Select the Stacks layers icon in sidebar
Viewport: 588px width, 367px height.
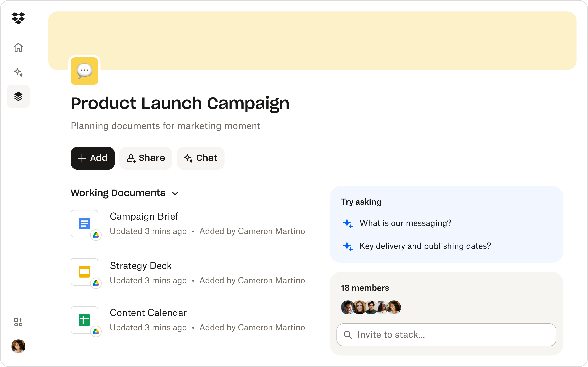18,96
